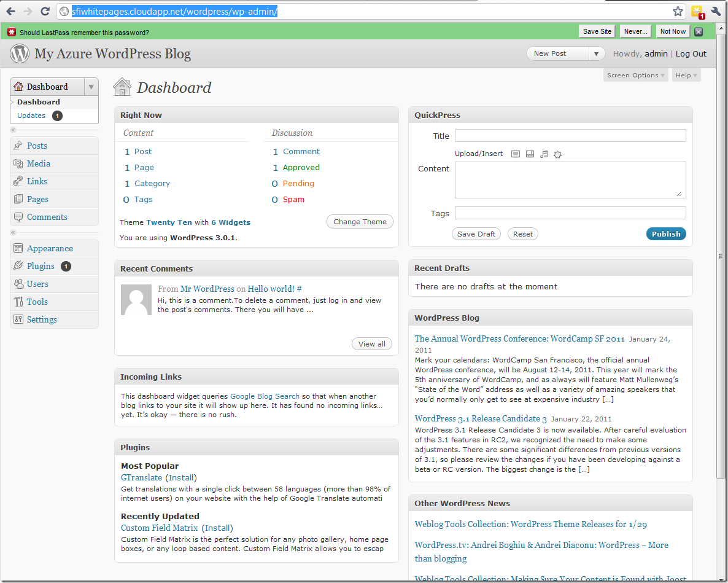The width and height of the screenshot is (728, 583).
Task: Open the Appearance menu
Action: point(50,249)
